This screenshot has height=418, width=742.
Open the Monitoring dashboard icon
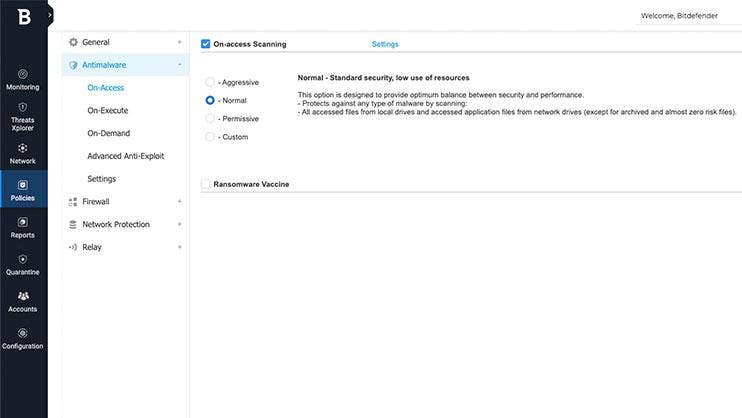tap(23, 74)
